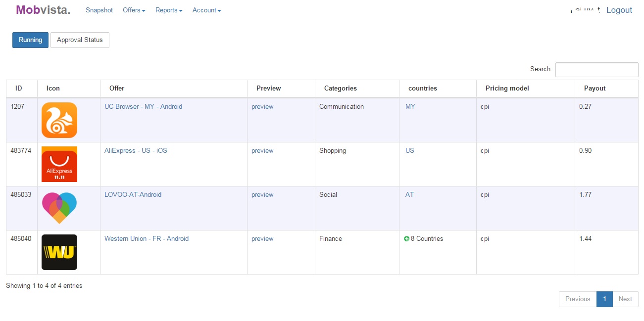Open the LOVOO-AT-Android offer link
The image size is (644, 321).
[x=133, y=195]
